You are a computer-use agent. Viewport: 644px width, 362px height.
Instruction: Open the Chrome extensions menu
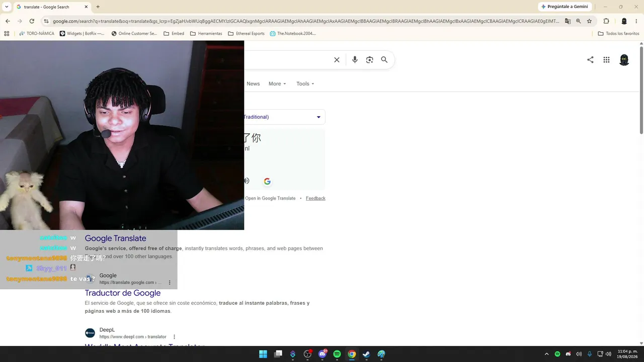pyautogui.click(x=606, y=21)
